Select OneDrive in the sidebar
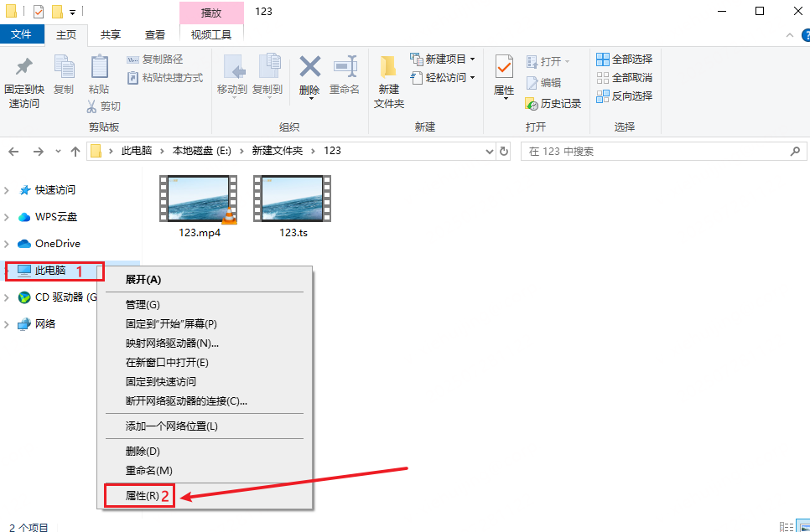The height and width of the screenshot is (532, 810). pos(49,244)
